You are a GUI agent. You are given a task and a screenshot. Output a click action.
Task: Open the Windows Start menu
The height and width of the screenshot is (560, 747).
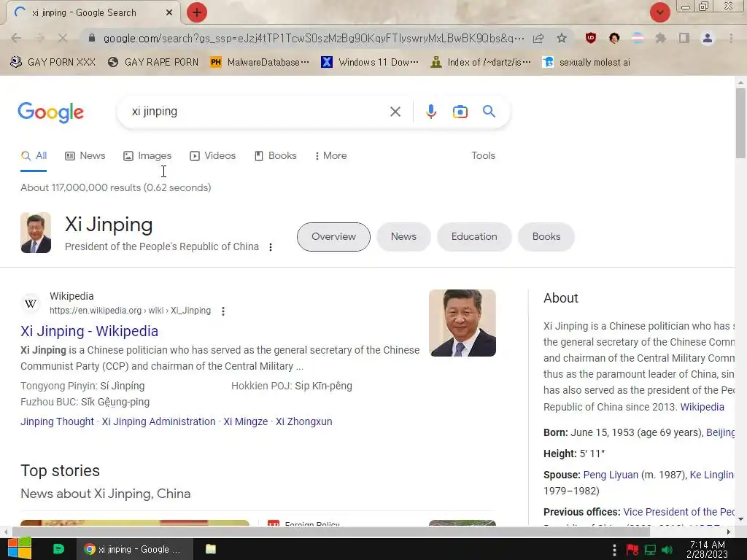(x=20, y=548)
